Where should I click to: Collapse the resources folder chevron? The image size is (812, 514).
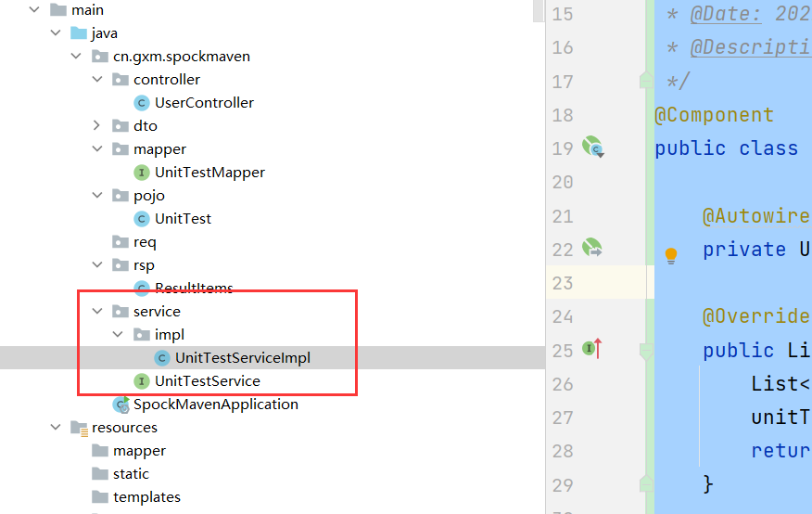pos(56,427)
